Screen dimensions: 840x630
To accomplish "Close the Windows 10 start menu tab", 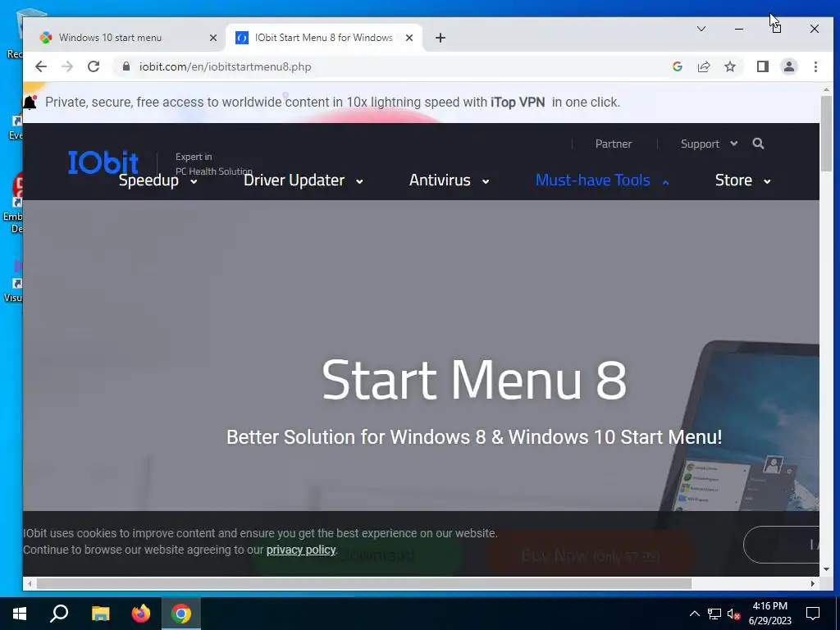I will (x=212, y=38).
